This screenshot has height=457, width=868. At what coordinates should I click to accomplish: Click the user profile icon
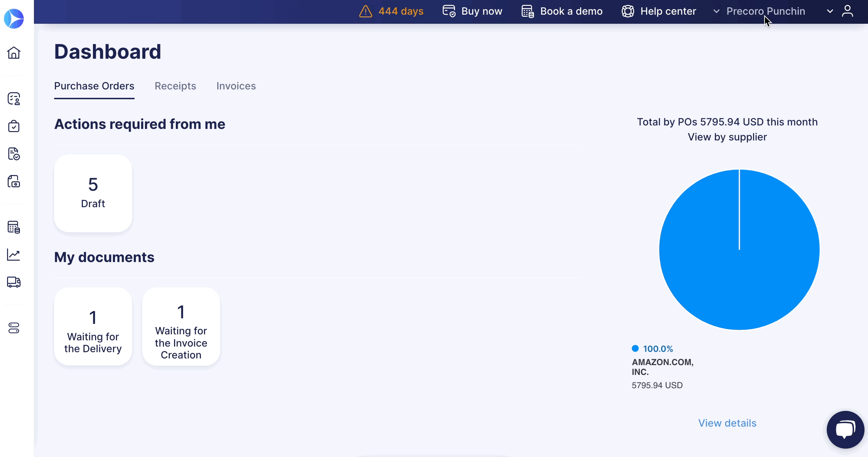coord(847,11)
